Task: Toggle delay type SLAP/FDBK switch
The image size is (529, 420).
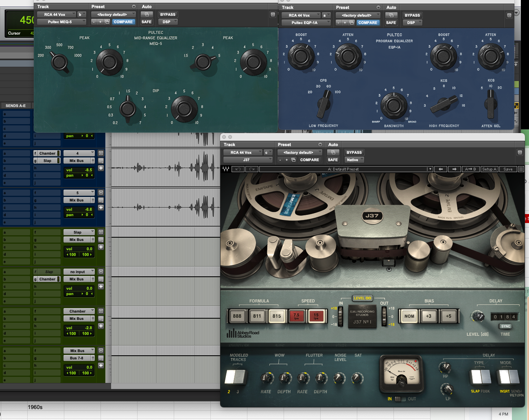Action: click(x=481, y=377)
